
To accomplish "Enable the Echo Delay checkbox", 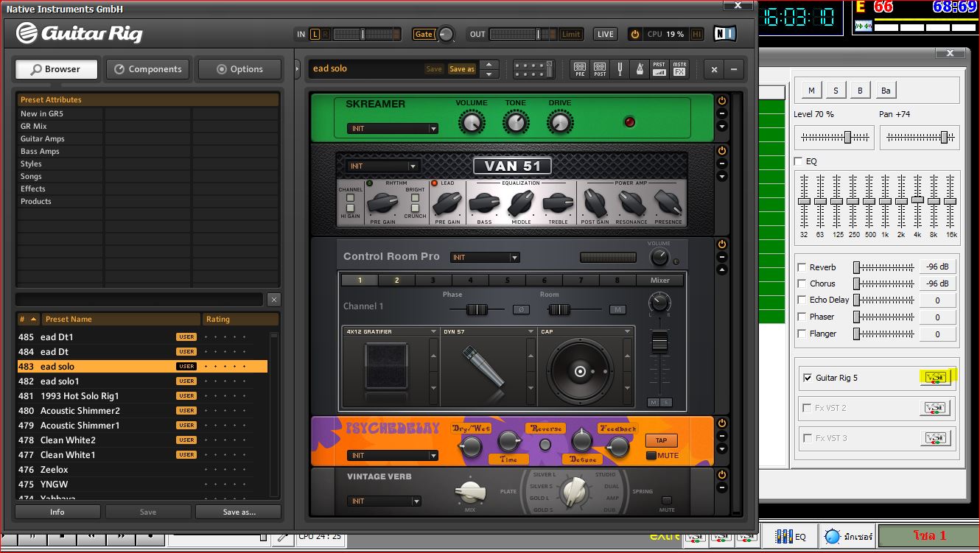I will [802, 300].
